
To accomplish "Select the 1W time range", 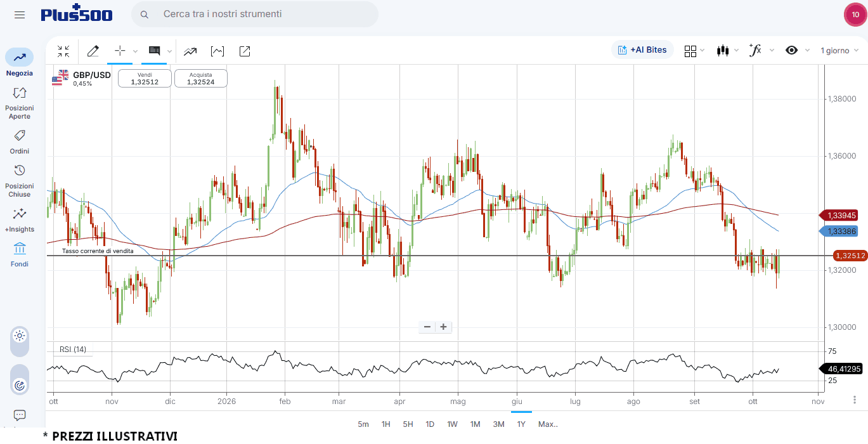I will pyautogui.click(x=452, y=424).
